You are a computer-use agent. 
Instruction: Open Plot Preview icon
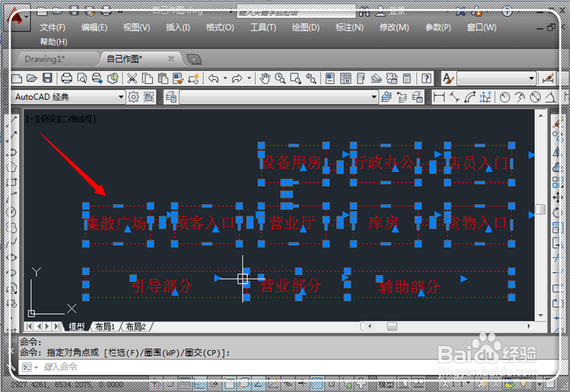tap(82, 78)
